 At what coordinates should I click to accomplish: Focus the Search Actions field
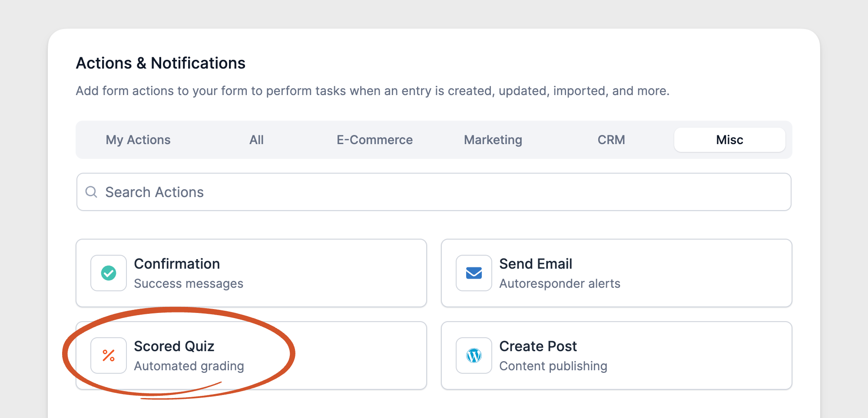[434, 192]
